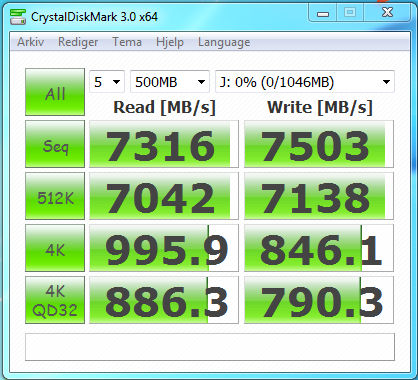Select the 4K QD32 read result 886.3
The height and width of the screenshot is (380, 418).
tap(164, 300)
